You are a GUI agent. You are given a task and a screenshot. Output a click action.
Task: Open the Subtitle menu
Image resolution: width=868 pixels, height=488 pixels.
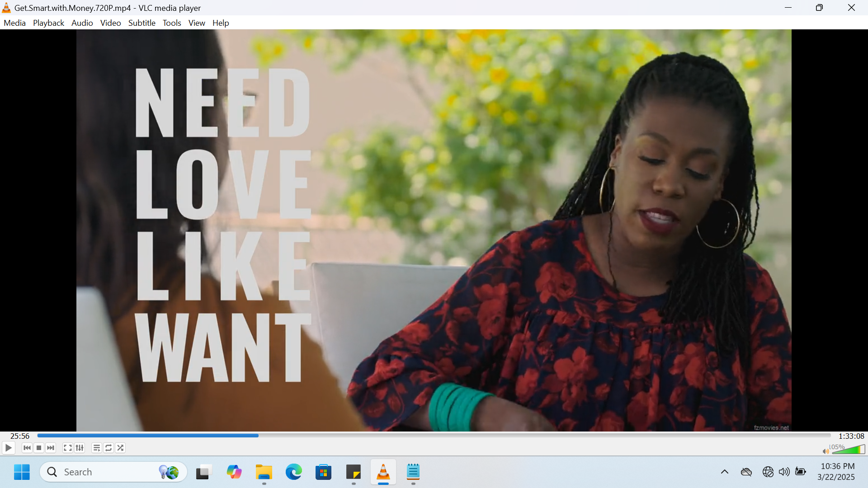tap(142, 23)
